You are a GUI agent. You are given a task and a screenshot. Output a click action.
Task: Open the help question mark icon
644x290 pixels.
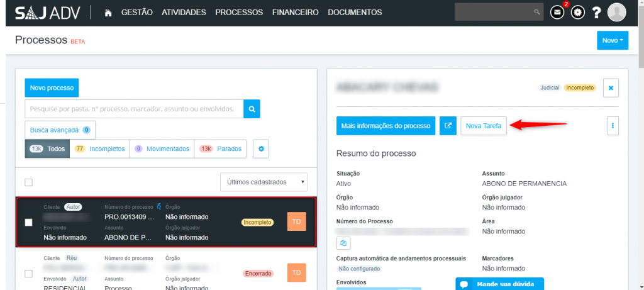[596, 13]
